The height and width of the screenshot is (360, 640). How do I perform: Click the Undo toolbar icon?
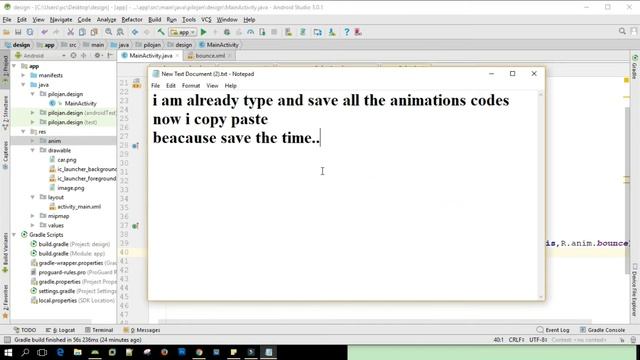tap(44, 32)
